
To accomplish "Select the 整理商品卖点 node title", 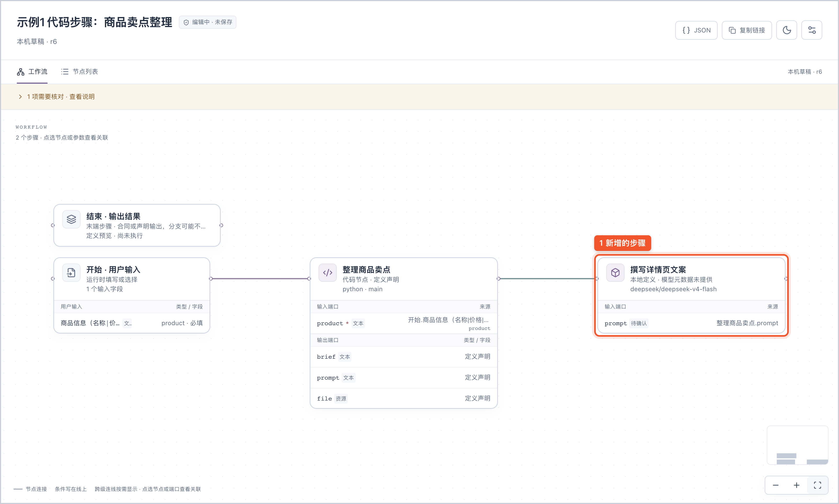I will [x=366, y=270].
